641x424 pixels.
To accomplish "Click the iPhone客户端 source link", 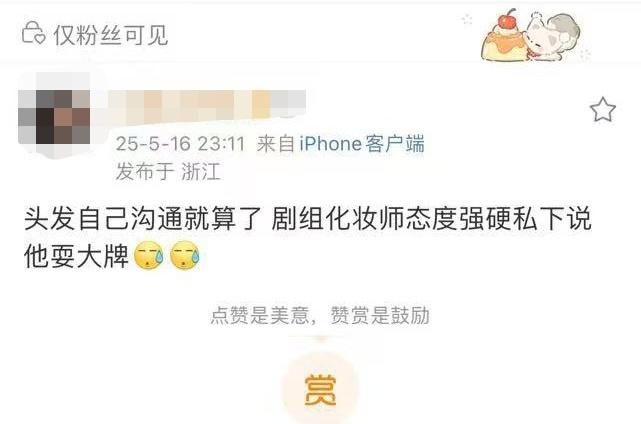I will coord(362,144).
